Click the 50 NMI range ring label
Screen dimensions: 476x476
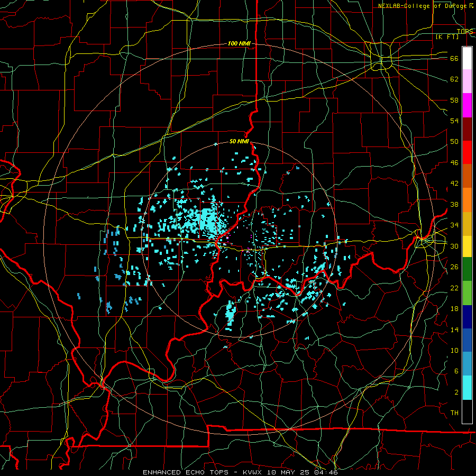click(239, 141)
